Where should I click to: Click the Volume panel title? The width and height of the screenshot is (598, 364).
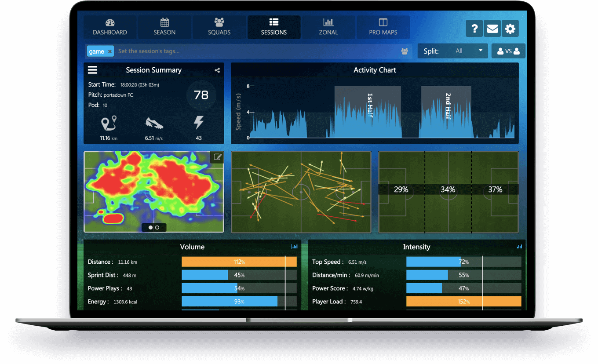(192, 247)
